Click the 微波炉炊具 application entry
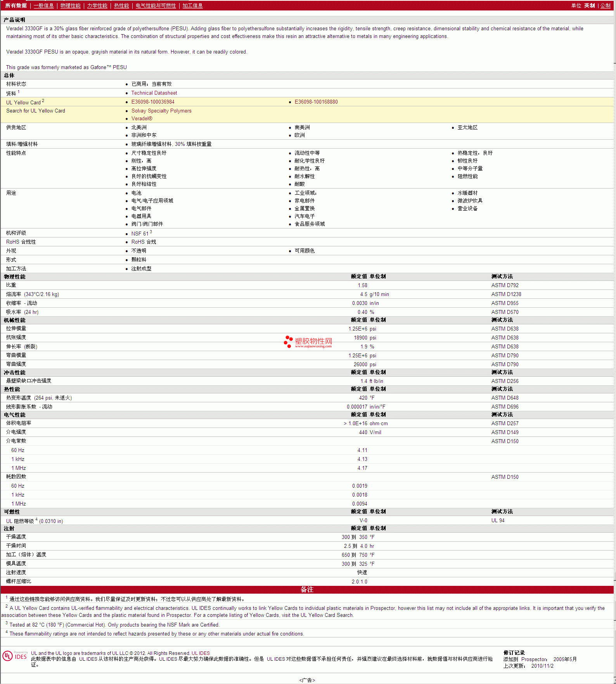Viewport: 616px width, 684px height. click(470, 201)
